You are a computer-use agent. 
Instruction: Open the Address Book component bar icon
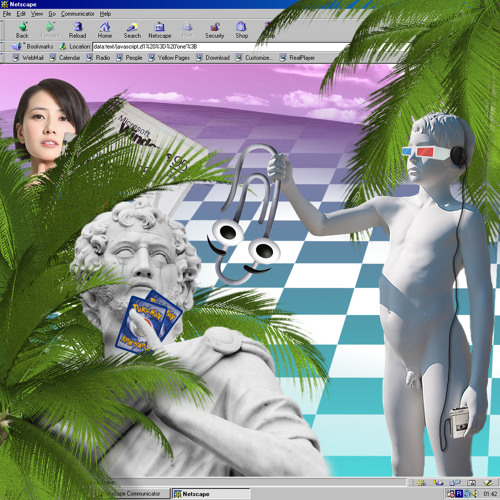(x=471, y=482)
